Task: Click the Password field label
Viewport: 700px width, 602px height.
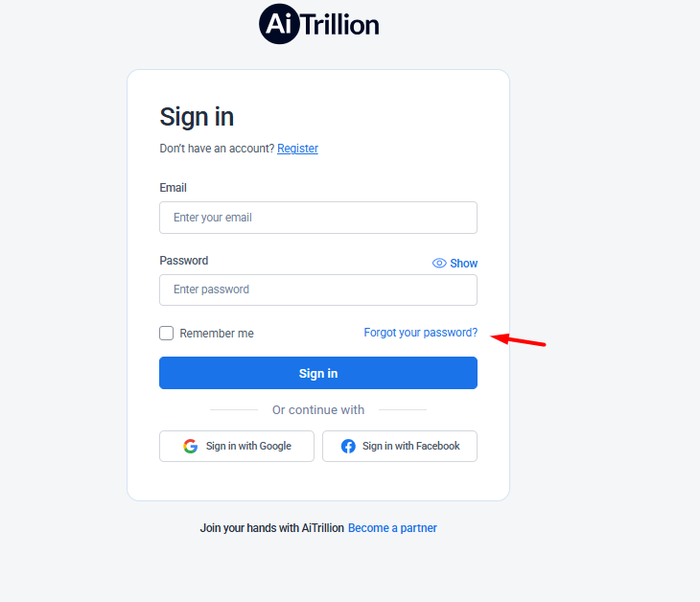Action: pos(184,261)
